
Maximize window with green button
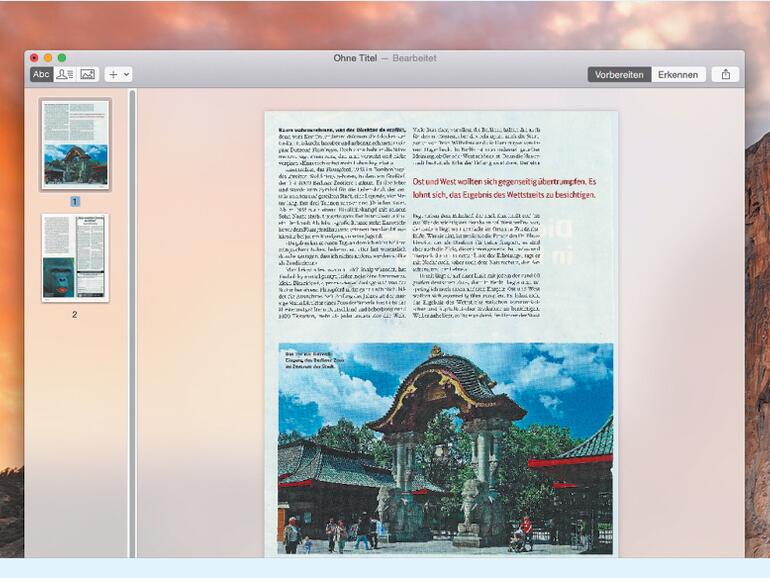pos(61,58)
